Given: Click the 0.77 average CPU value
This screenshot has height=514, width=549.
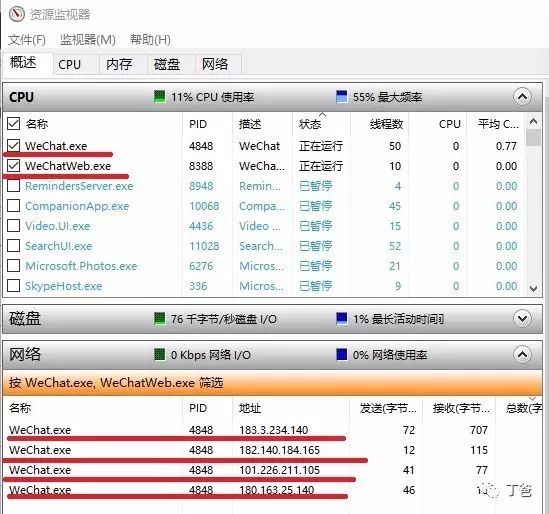Looking at the screenshot, I should [x=506, y=146].
